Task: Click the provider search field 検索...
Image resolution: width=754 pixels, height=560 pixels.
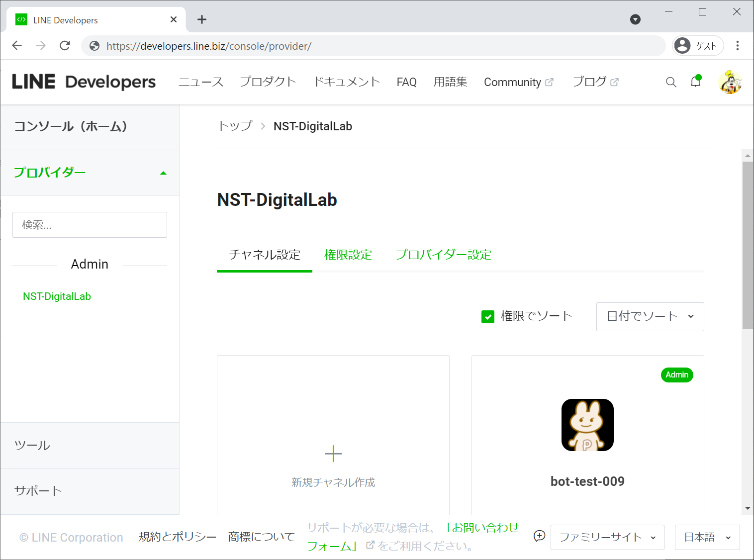Action: coord(90,225)
